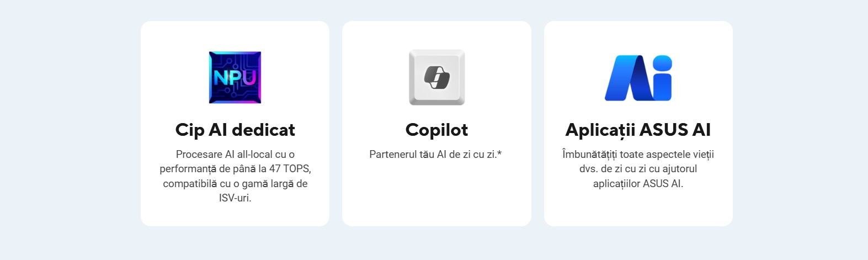Open the "Aplicații ASUS AI" heading
868x260 pixels.
click(x=638, y=130)
